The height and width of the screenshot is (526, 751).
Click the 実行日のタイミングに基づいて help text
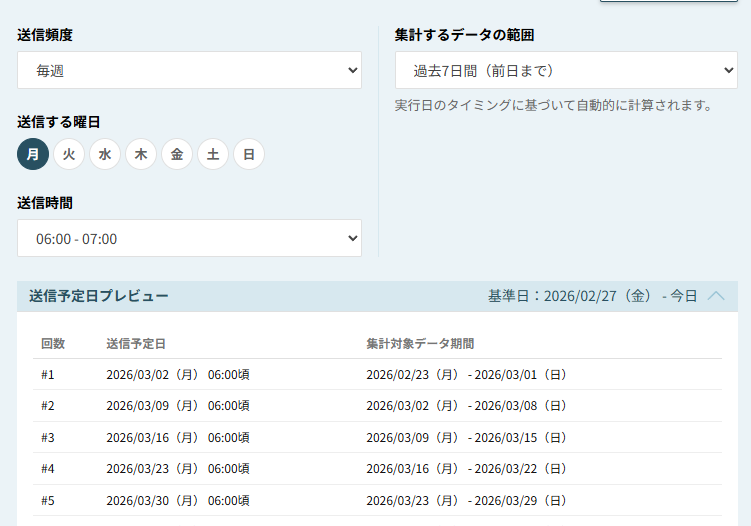point(555,105)
